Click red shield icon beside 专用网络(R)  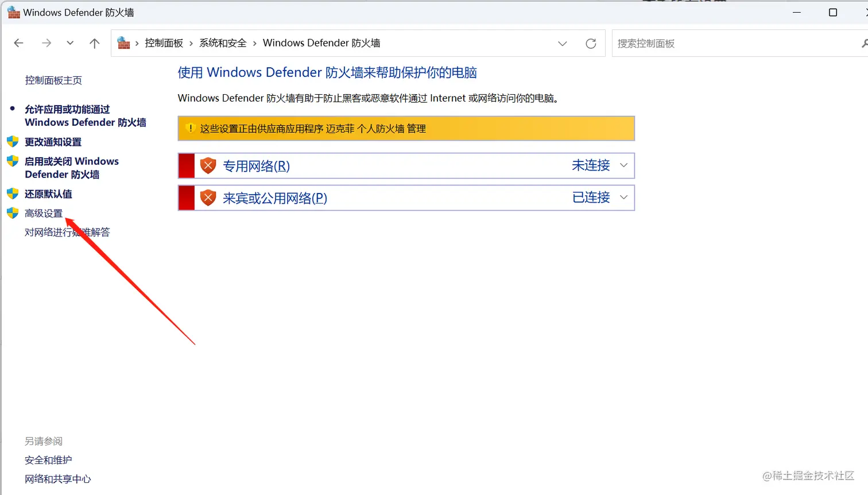coord(208,166)
